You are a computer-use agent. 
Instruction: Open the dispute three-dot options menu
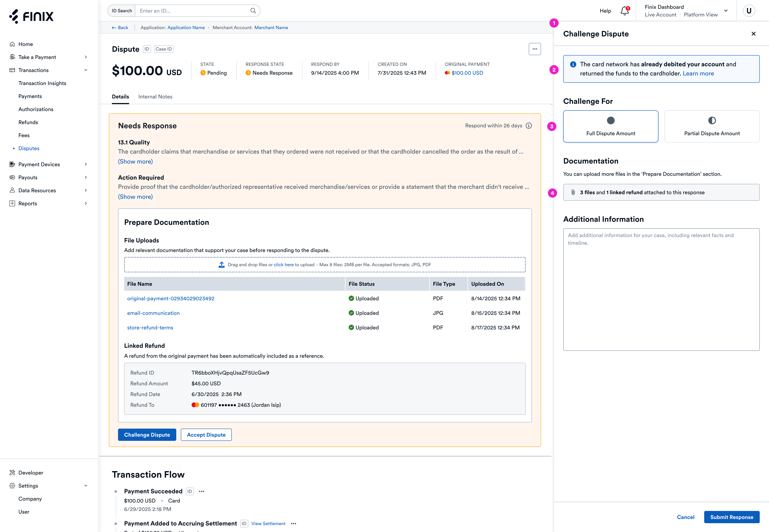(x=535, y=49)
